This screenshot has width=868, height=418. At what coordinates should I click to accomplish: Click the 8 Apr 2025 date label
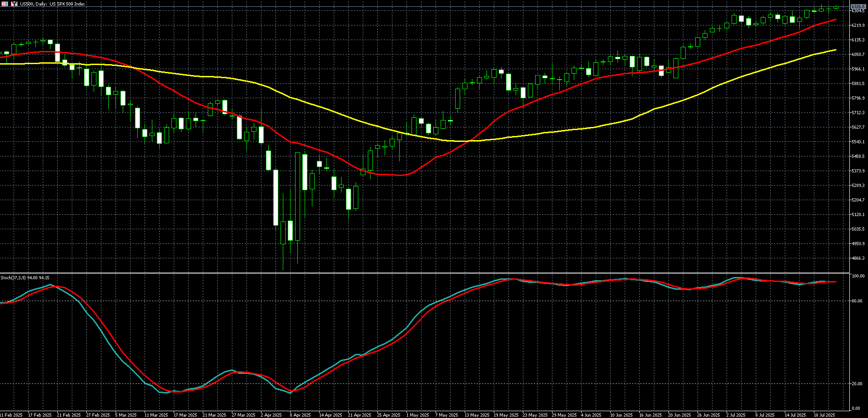click(300, 415)
